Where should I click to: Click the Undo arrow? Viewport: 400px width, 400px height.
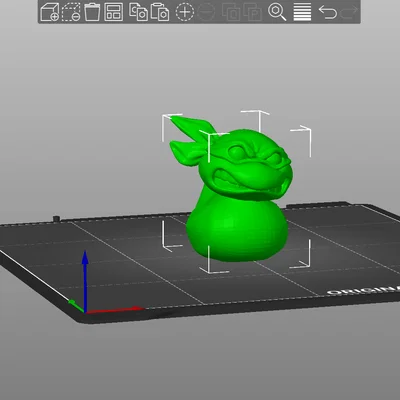coord(328,12)
